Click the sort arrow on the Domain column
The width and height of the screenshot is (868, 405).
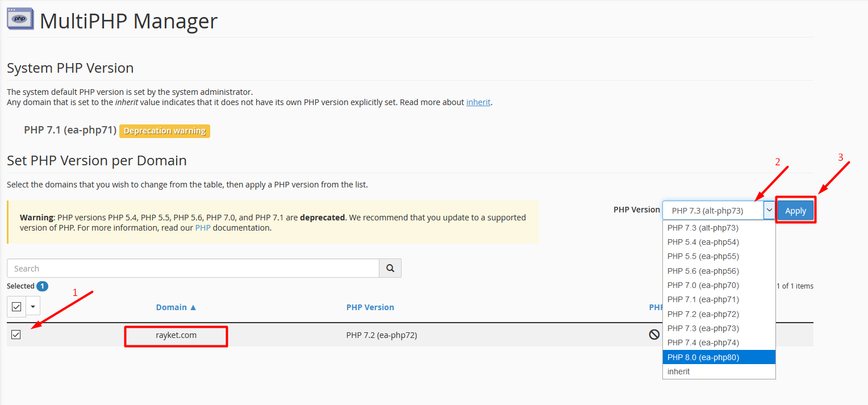click(194, 307)
